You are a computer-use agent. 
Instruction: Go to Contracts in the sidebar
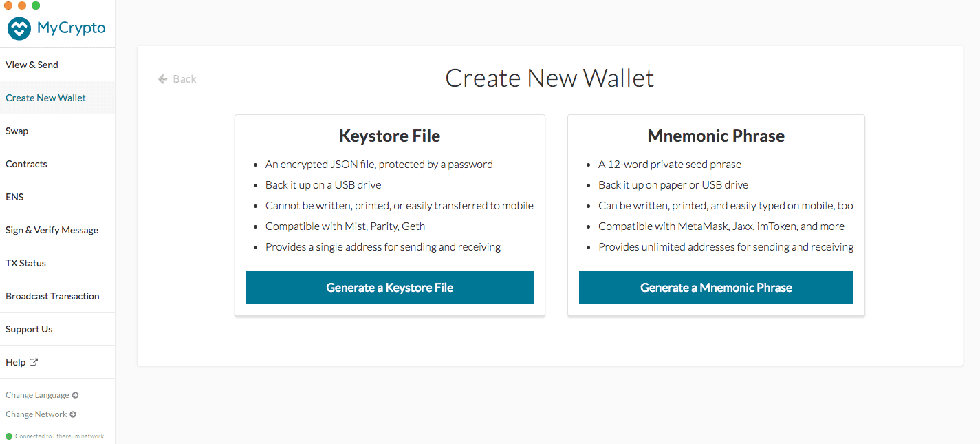(x=57, y=164)
